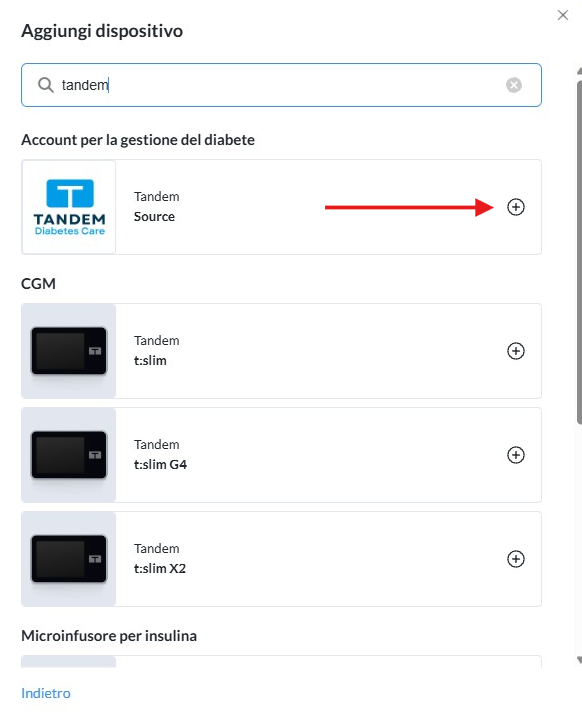This screenshot has width=582, height=722.
Task: Click the scrollbar down arrow
Action: point(579,660)
